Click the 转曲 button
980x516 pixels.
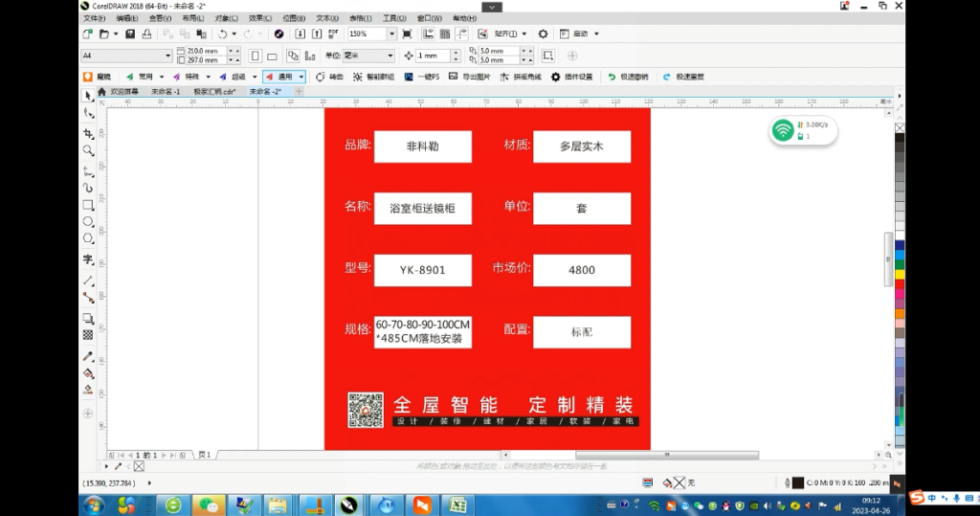pyautogui.click(x=329, y=77)
